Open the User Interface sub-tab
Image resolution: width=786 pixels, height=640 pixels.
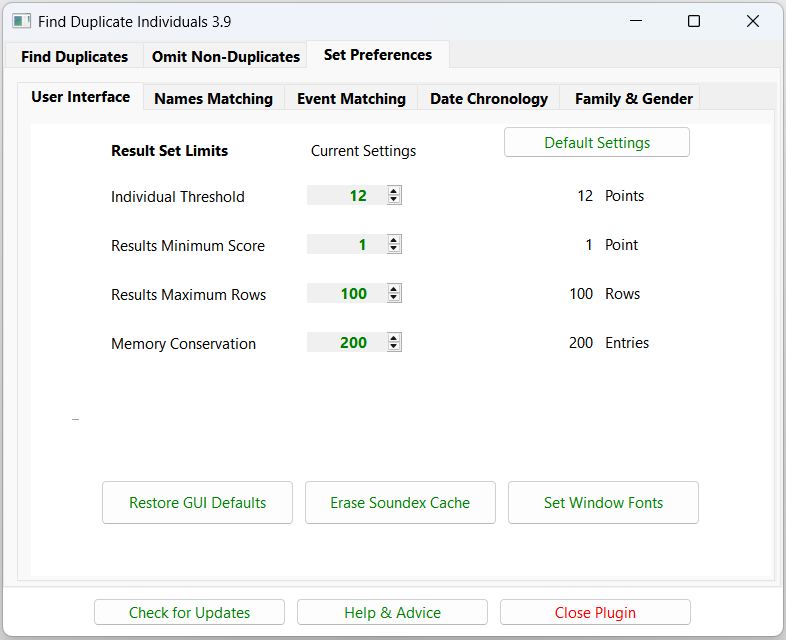tap(80, 96)
